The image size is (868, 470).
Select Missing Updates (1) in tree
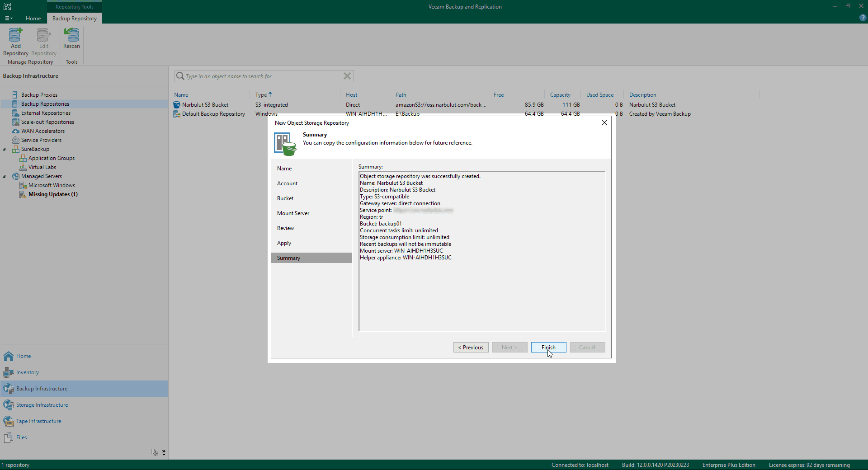pos(53,194)
